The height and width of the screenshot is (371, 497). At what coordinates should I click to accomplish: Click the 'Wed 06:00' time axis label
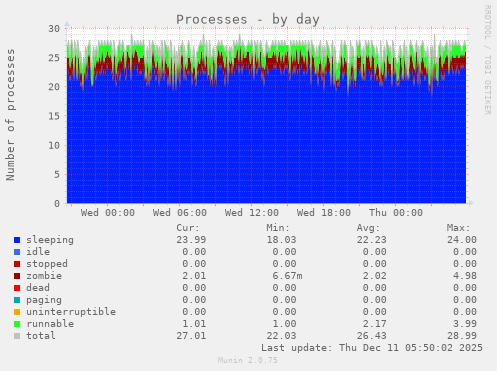[x=180, y=213]
